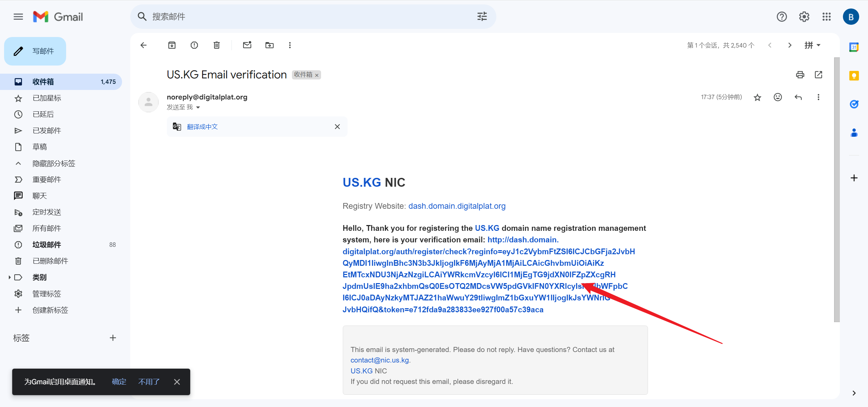Screen dimensions: 868x407
Task: Print the whole conversation
Action: click(800, 75)
